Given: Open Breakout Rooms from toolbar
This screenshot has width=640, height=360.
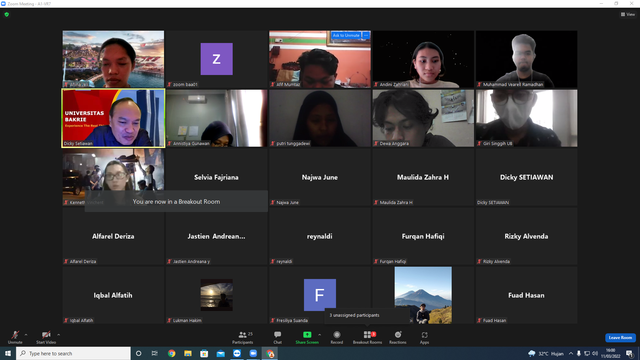Looking at the screenshot, I should pyautogui.click(x=367, y=337).
